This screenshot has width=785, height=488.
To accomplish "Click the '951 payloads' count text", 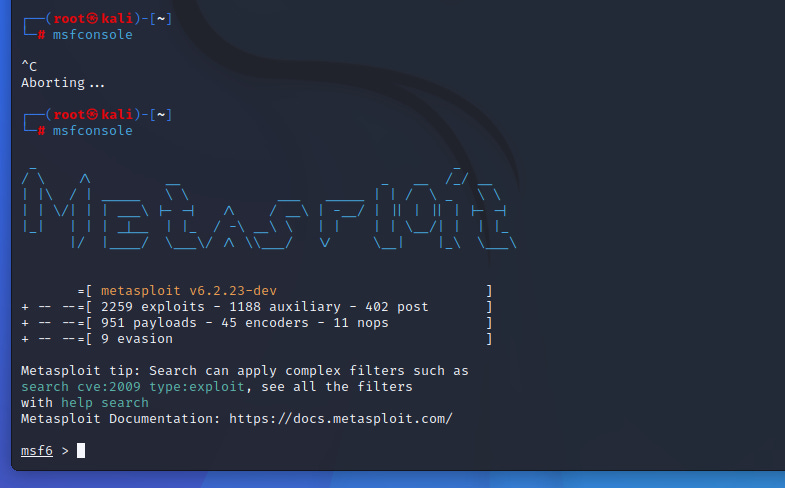I will (149, 323).
